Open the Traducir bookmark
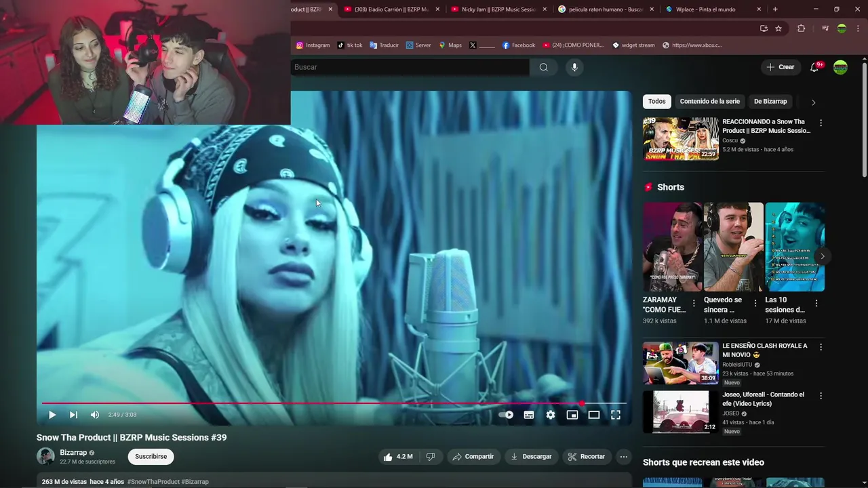Image resolution: width=868 pixels, height=488 pixels. [384, 45]
